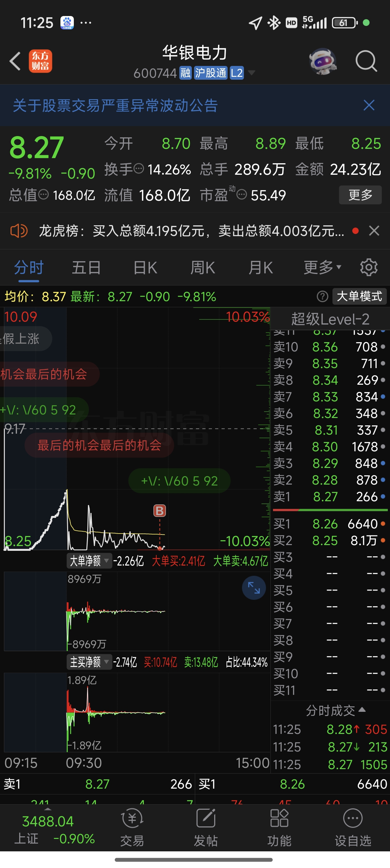Viewport: 390px width, 868px height.
Task: Switch to 周K chart tab
Action: [x=203, y=268]
